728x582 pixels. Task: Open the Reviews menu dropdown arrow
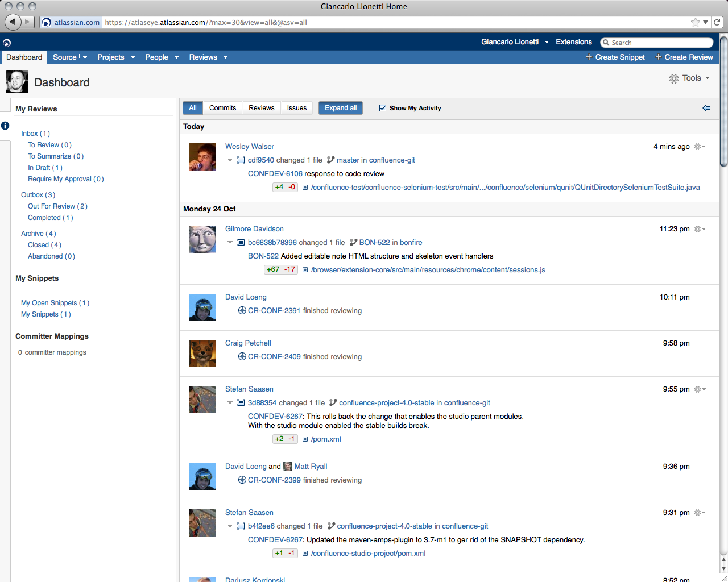click(225, 57)
